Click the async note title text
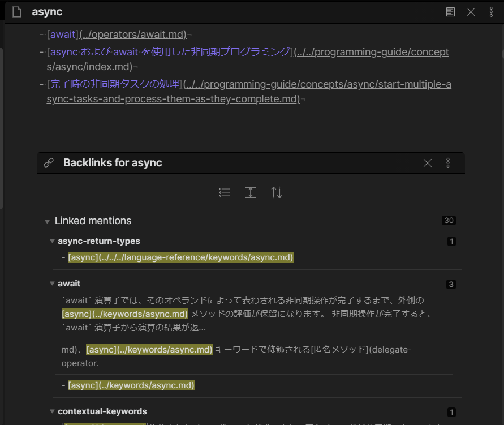 point(47,12)
